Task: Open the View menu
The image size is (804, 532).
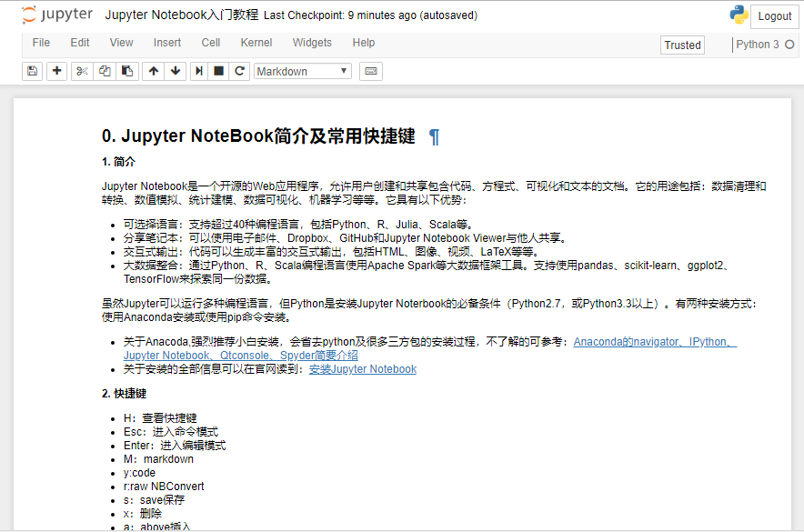Action: (x=122, y=43)
